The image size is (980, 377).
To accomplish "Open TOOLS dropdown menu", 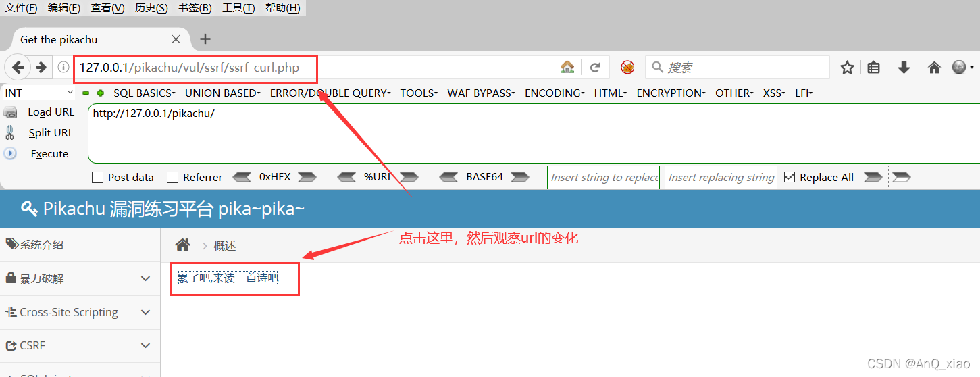I will coord(419,93).
